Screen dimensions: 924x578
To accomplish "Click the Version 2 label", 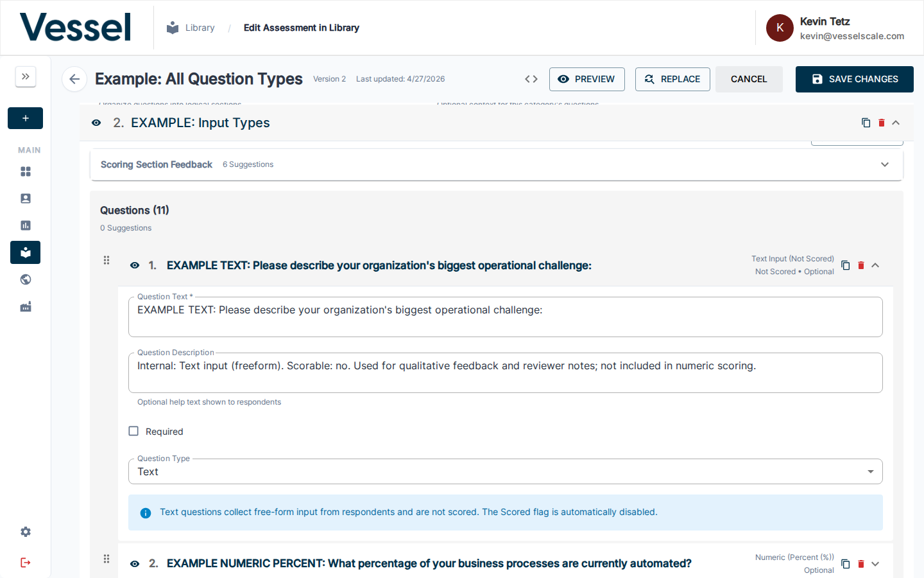I will click(x=329, y=79).
